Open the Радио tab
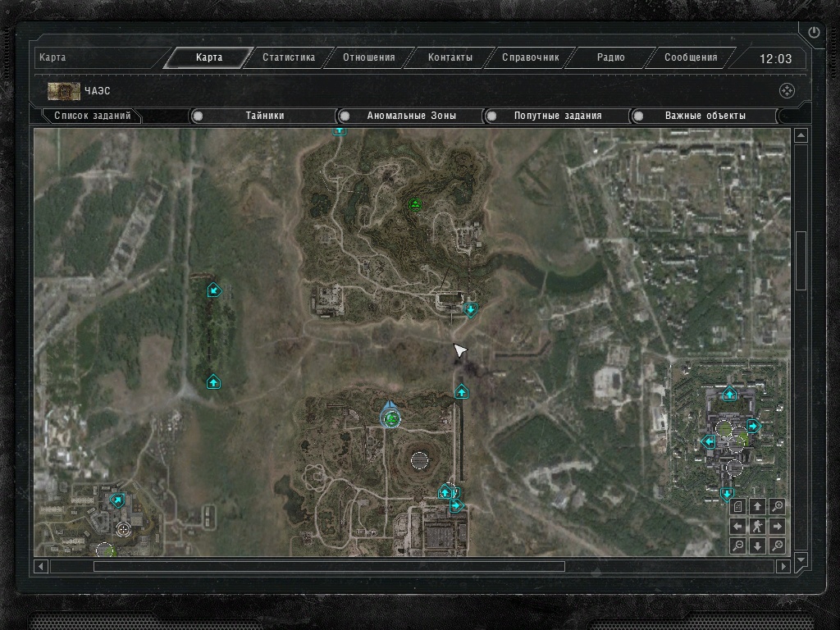 pos(610,57)
